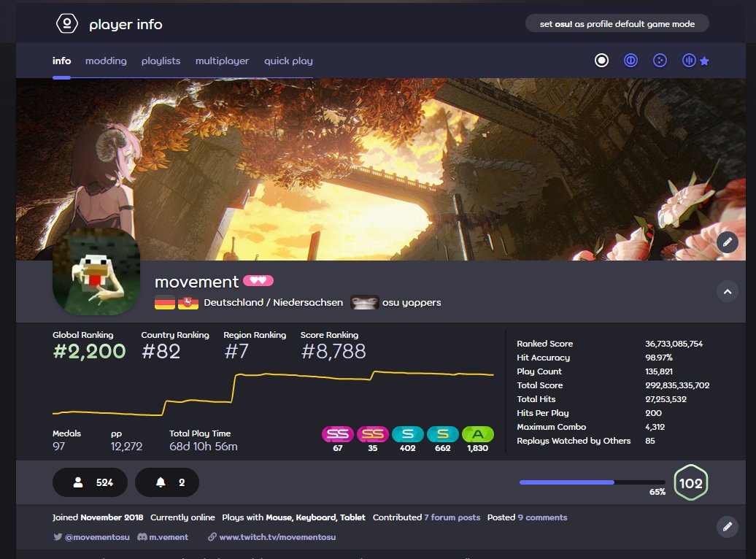The width and height of the screenshot is (756, 559).
Task: Click Total Hits value 27,253,532
Action: click(666, 399)
